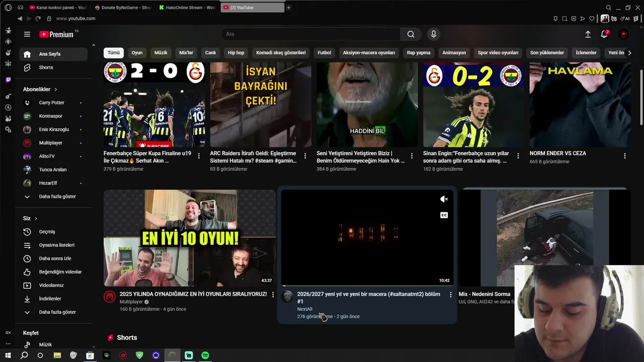Open options for Seni Yetiştireni video
This screenshot has width=644, height=362.
pyautogui.click(x=412, y=156)
